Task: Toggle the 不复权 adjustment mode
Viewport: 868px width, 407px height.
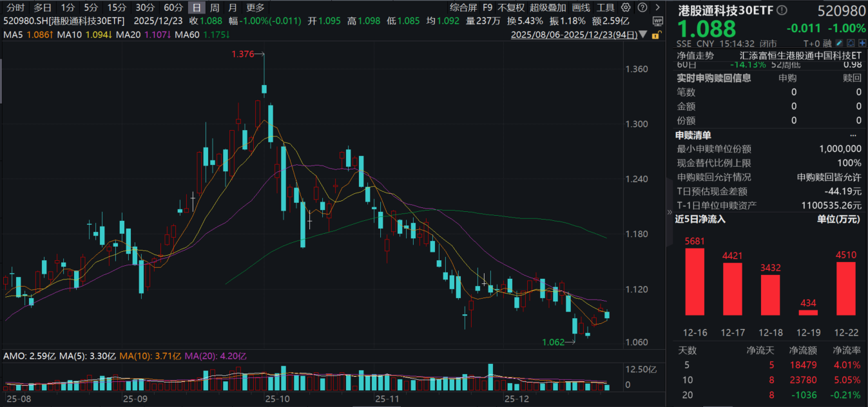Action: click(x=511, y=8)
